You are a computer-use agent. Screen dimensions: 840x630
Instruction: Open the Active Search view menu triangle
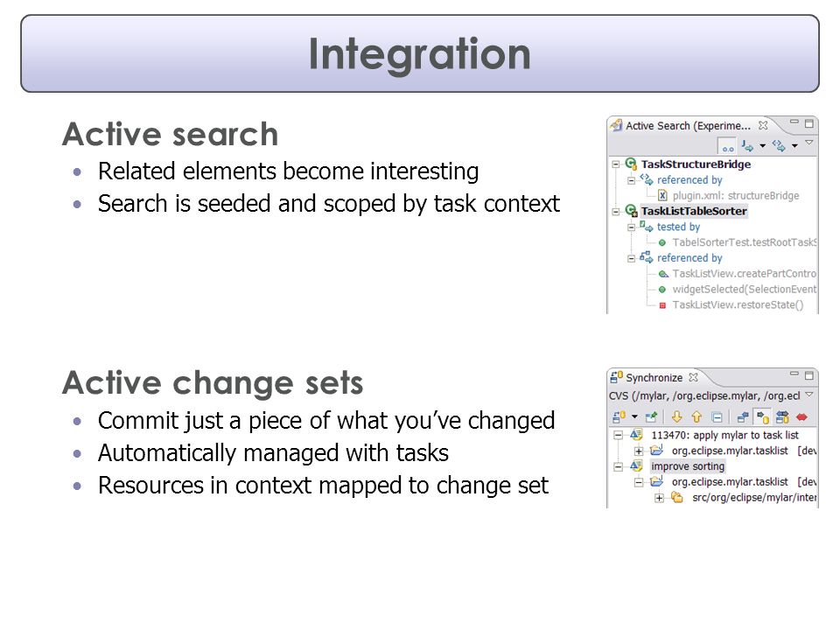pyautogui.click(x=808, y=143)
